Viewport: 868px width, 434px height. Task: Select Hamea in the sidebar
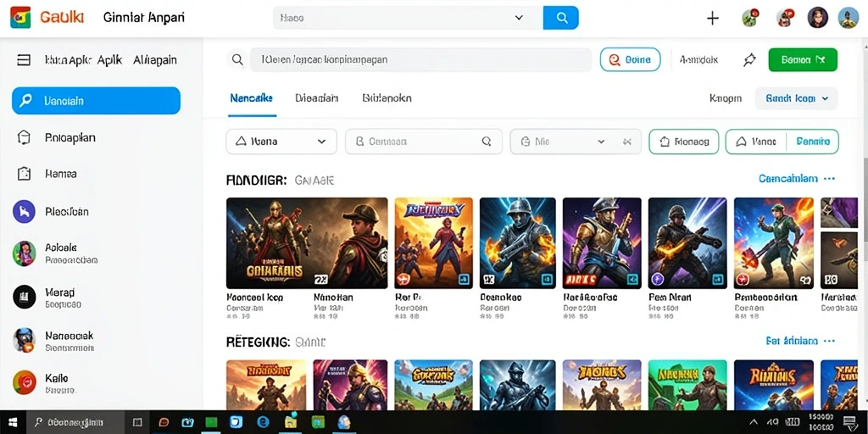tap(60, 174)
